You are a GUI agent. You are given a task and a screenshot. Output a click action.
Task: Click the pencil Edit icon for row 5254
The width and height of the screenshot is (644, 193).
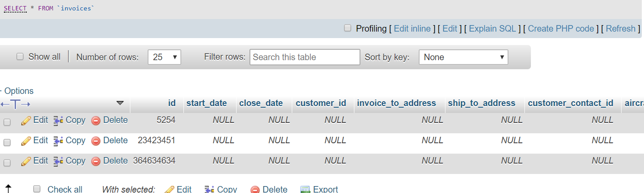point(26,120)
